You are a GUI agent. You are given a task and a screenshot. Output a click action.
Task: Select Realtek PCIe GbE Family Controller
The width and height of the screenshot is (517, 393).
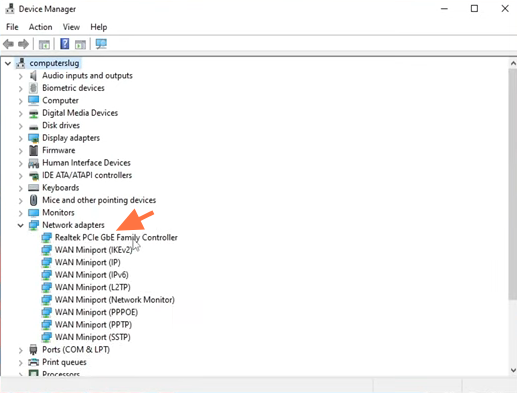click(x=116, y=237)
